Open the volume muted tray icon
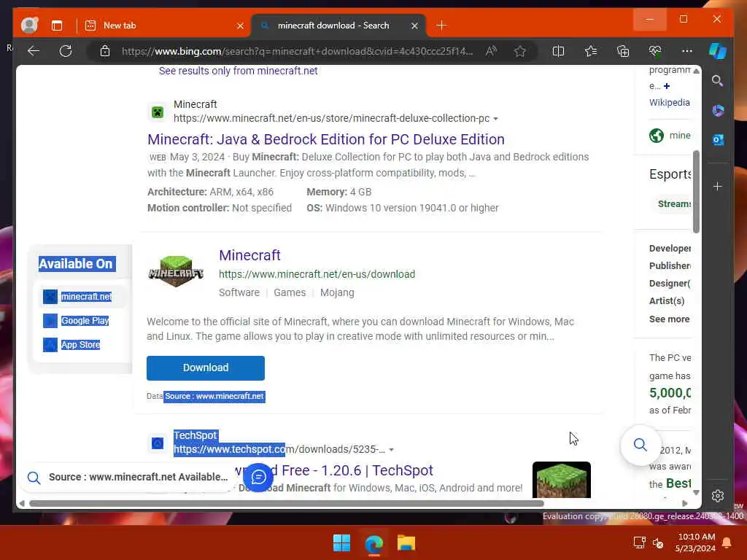This screenshot has width=747, height=560. click(x=658, y=542)
